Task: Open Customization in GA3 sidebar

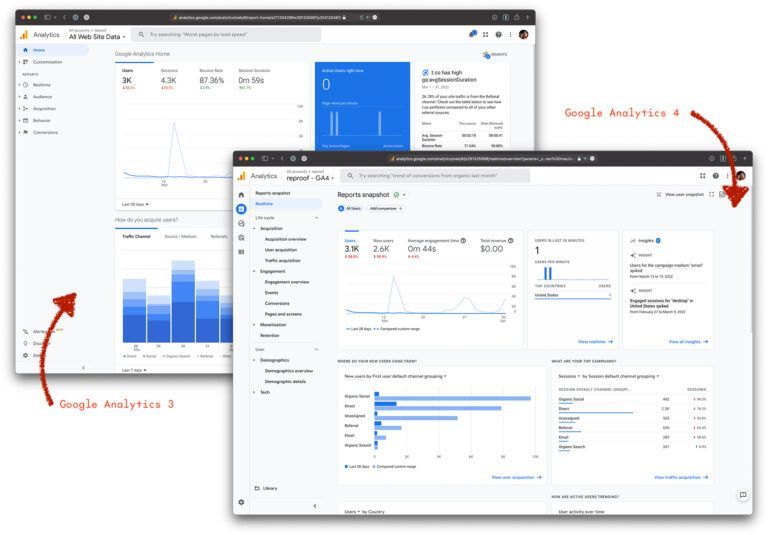Action: tap(48, 62)
